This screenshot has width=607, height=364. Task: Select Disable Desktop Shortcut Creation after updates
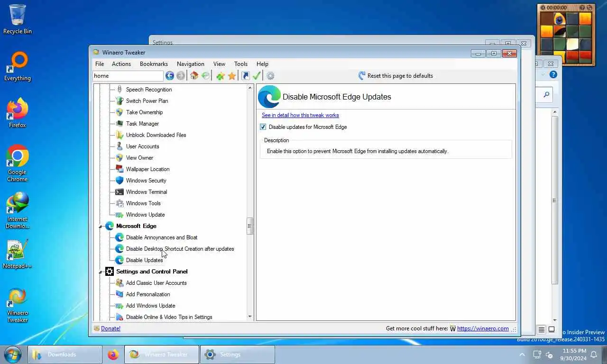(180, 249)
